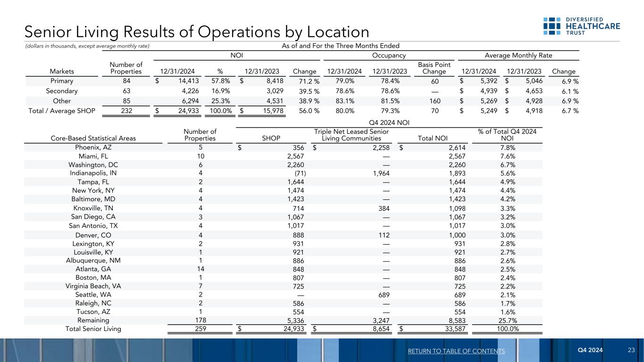
Task: Click the Diversified Healthcare Trust logo icon
Action: 552,26
